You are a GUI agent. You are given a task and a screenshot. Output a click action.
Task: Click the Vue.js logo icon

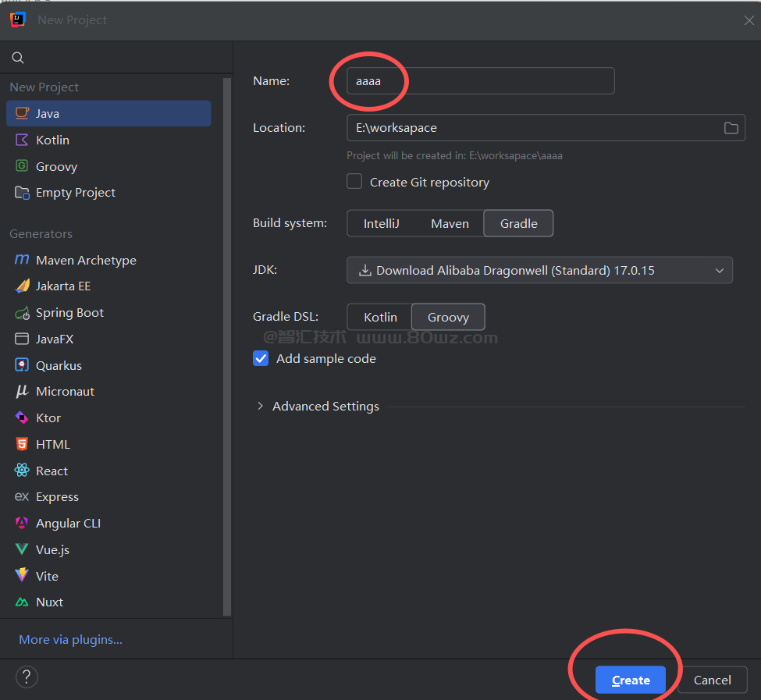(x=22, y=549)
